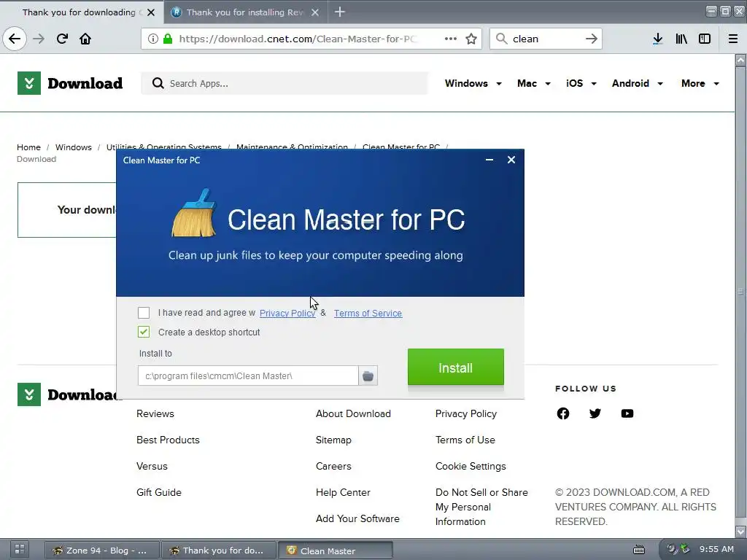Open the browser home page
This screenshot has height=560, width=747.
coord(85,39)
